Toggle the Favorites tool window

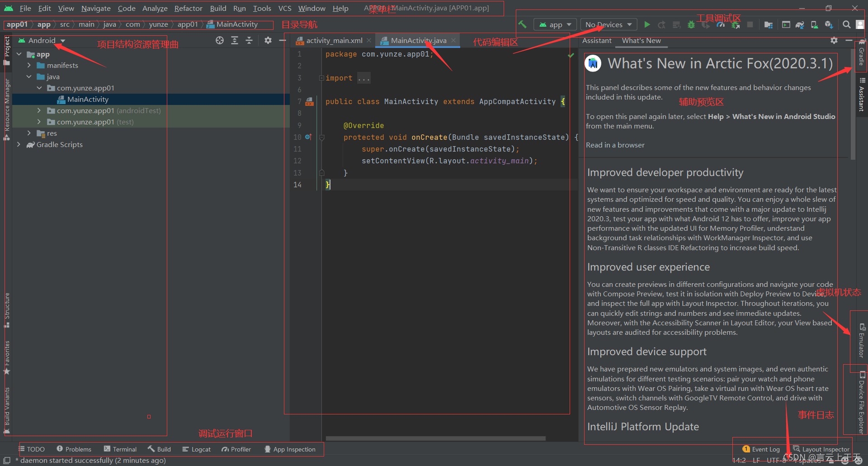pyautogui.click(x=7, y=357)
